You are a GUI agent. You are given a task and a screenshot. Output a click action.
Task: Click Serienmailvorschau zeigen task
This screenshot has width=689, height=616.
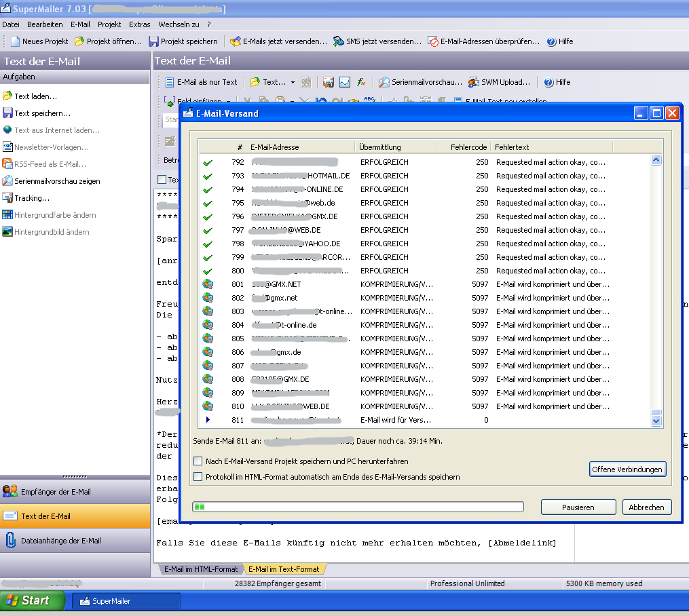pyautogui.click(x=52, y=181)
